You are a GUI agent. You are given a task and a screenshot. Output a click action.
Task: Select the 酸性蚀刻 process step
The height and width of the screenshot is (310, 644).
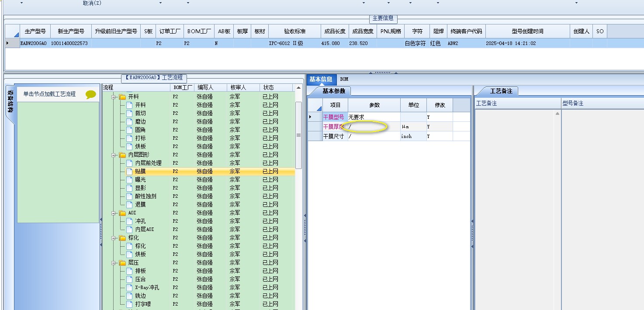pyautogui.click(x=145, y=196)
